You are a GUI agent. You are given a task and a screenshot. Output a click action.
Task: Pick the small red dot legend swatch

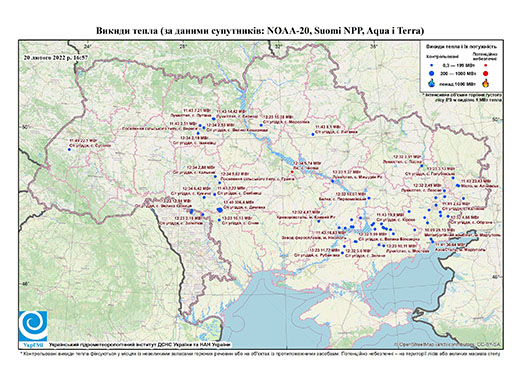(486, 66)
